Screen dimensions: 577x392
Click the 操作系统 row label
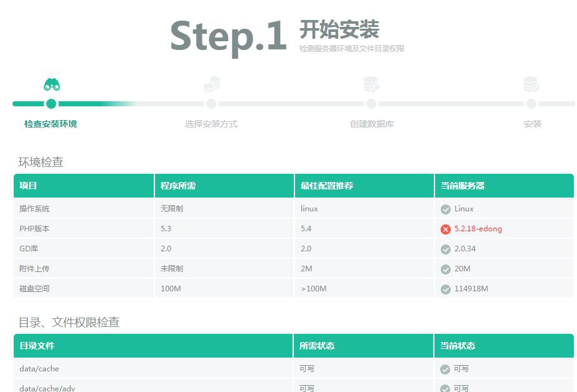click(x=34, y=209)
